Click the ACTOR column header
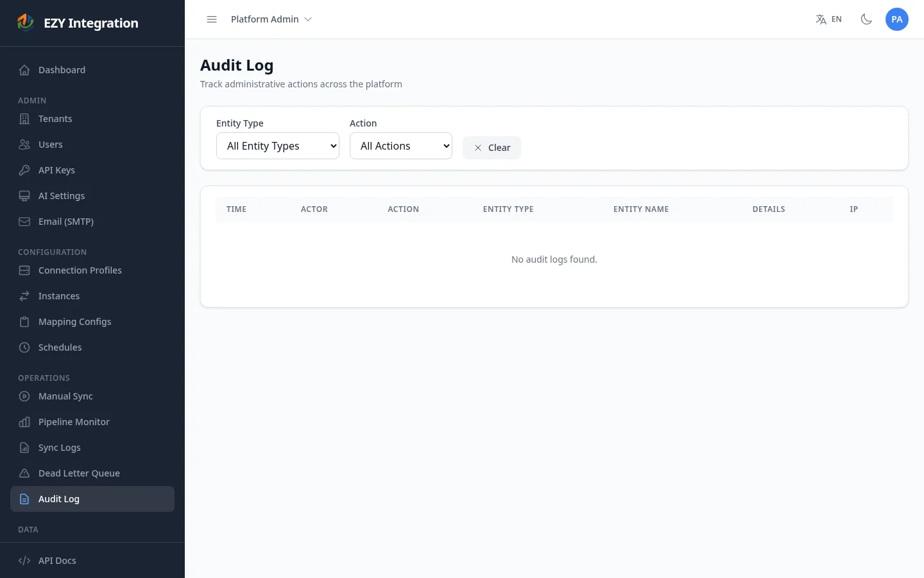This screenshot has height=578, width=924. click(x=314, y=209)
